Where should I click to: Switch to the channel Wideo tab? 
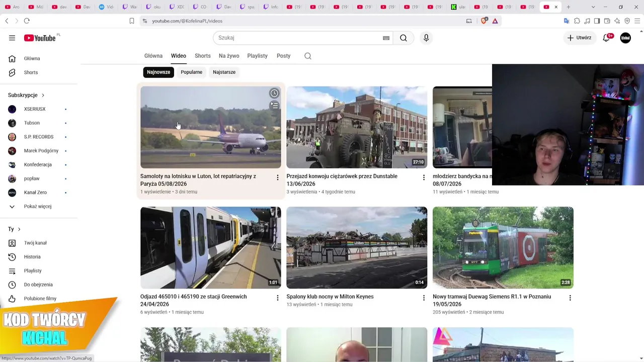179,56
